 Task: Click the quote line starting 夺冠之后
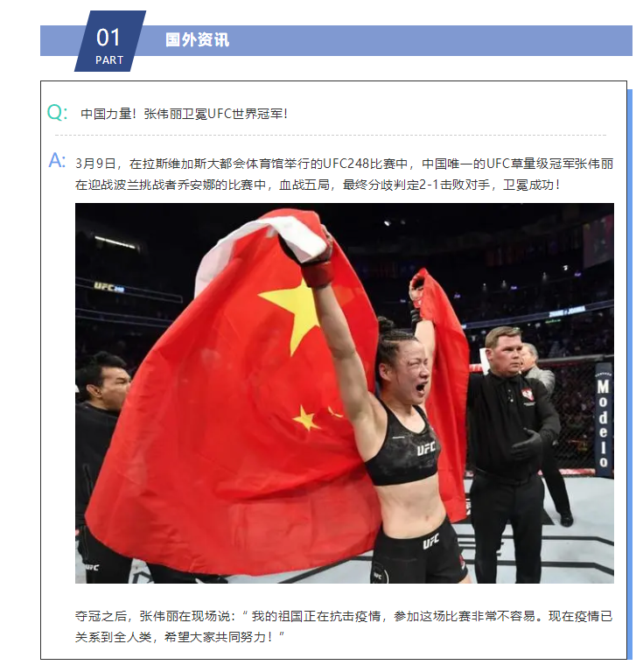click(x=344, y=616)
